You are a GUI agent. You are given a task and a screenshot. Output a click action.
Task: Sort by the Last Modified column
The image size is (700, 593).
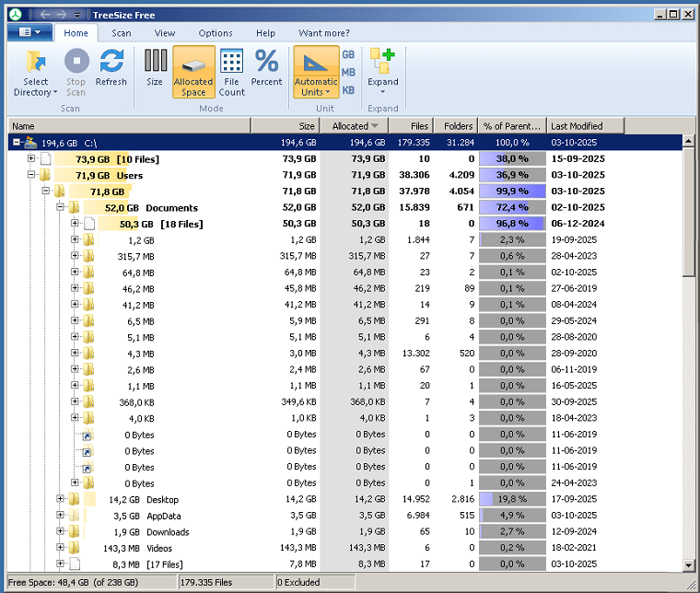[576, 126]
